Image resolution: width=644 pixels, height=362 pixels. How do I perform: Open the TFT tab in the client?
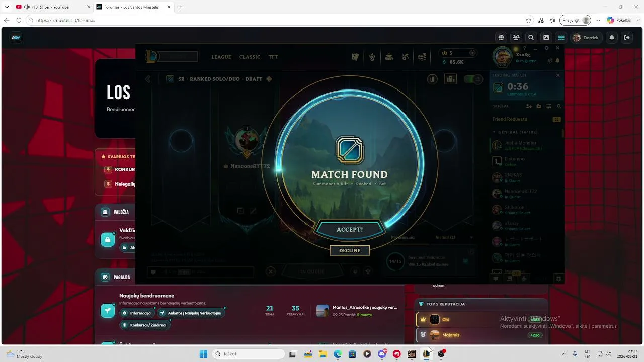click(273, 57)
